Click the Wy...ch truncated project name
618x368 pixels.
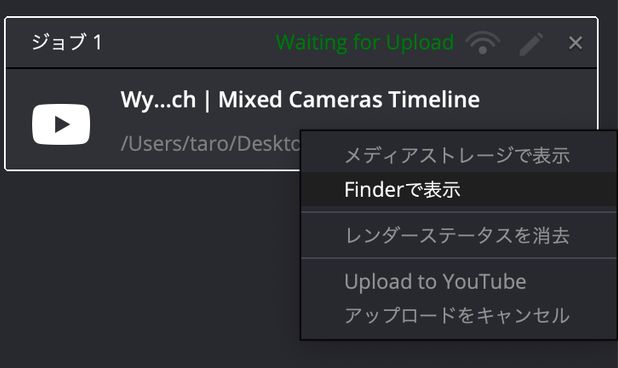(158, 100)
